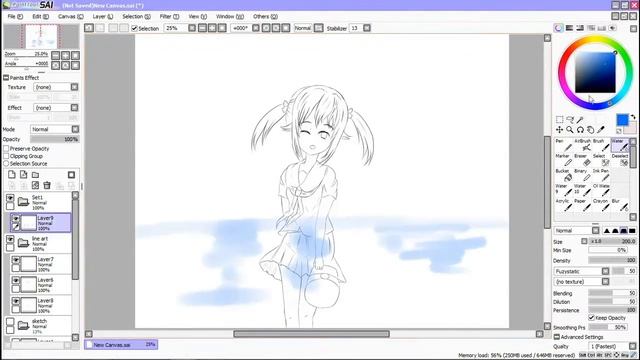Choose the magic wand tool
The height and width of the screenshot is (360, 640).
point(580,120)
